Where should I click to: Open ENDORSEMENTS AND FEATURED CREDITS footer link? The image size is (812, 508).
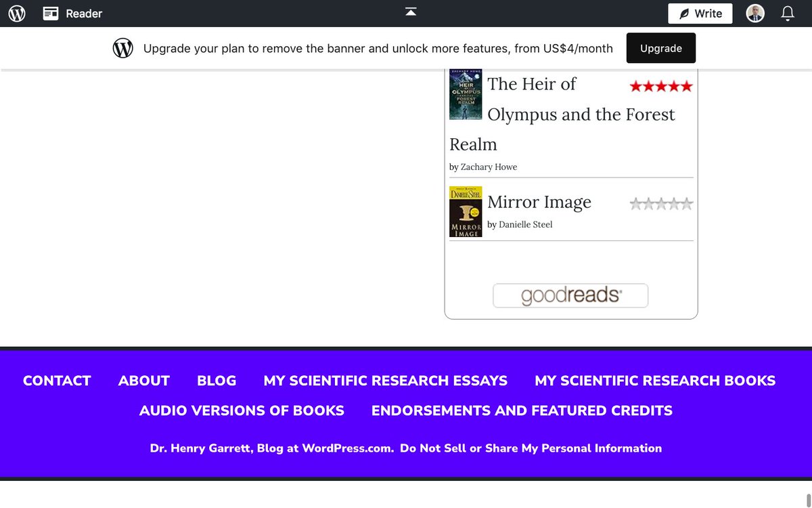pyautogui.click(x=522, y=410)
